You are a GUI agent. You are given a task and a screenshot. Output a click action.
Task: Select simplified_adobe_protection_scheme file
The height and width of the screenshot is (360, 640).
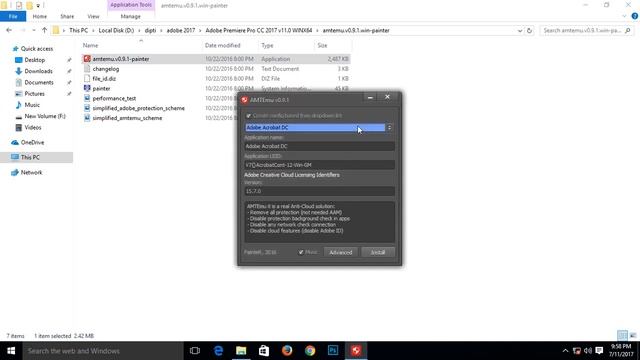coord(138,108)
